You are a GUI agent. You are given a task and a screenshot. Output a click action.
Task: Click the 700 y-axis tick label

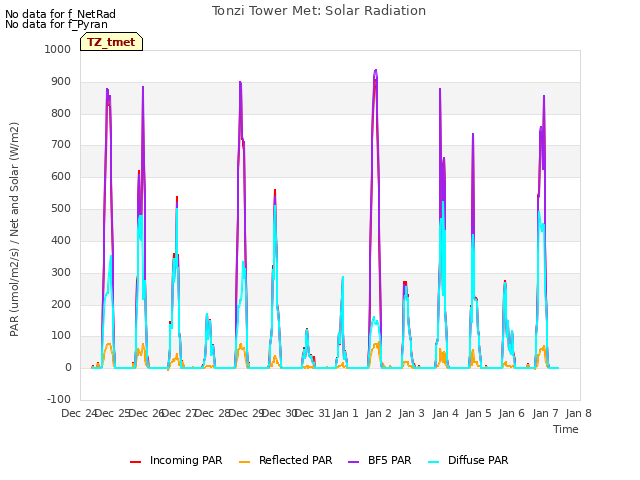pyautogui.click(x=61, y=144)
